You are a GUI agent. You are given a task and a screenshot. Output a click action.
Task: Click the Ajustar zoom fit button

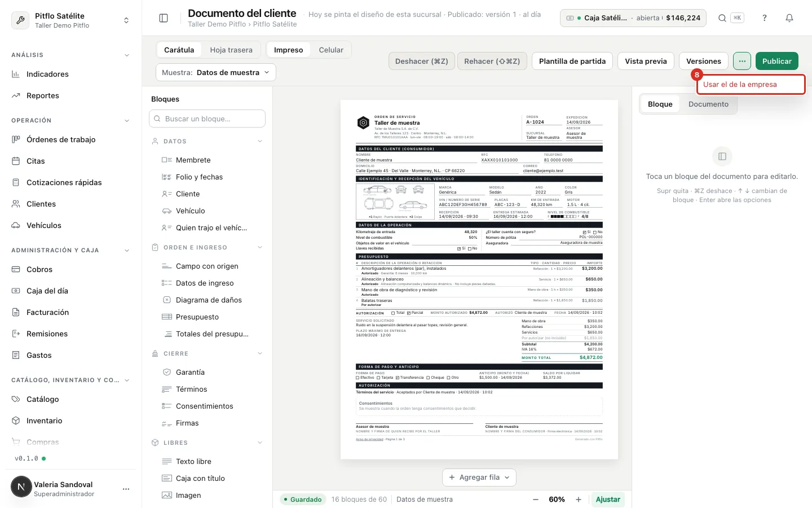608,500
